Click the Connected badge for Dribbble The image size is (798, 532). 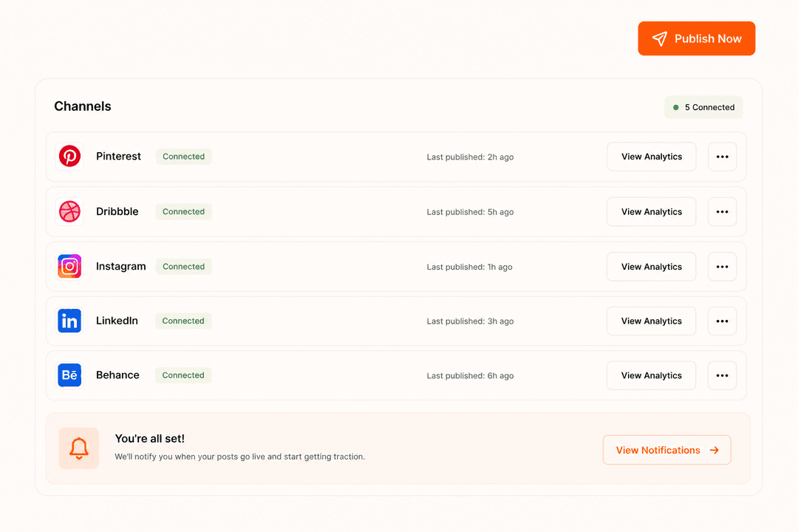pos(184,211)
